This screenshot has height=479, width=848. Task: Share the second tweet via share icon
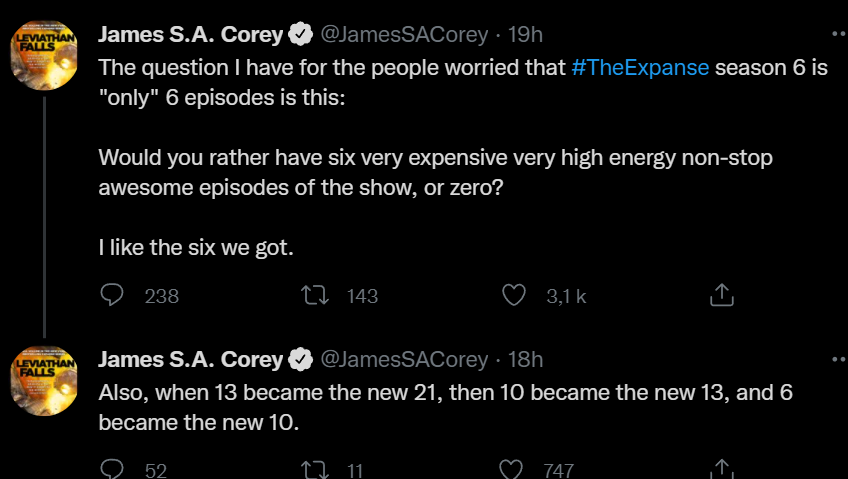click(721, 469)
